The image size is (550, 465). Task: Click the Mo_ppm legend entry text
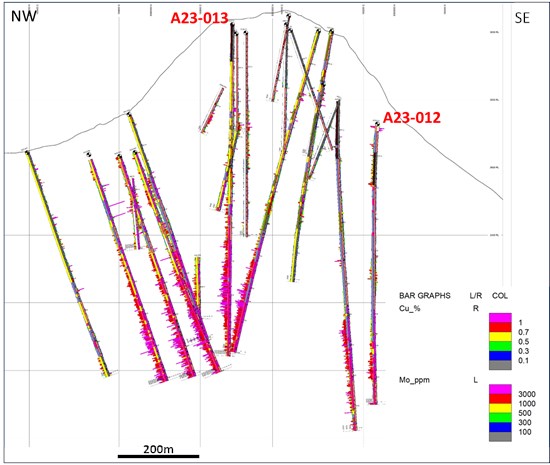(x=414, y=380)
